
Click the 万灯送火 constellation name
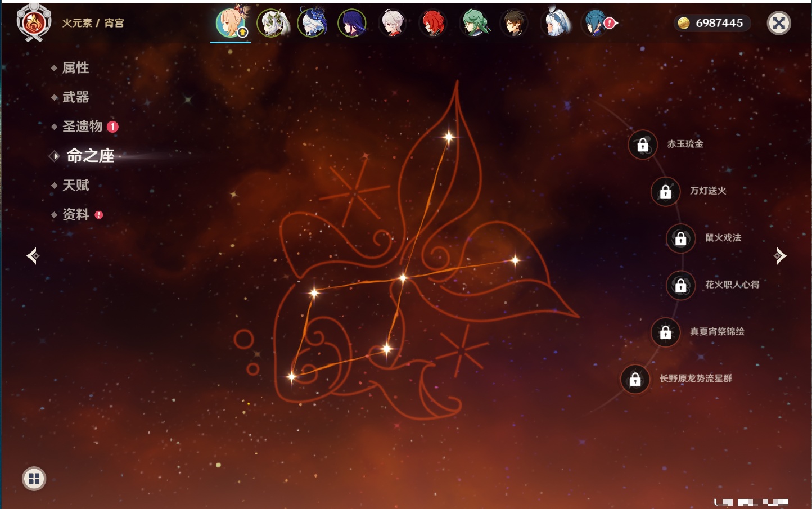tap(708, 191)
